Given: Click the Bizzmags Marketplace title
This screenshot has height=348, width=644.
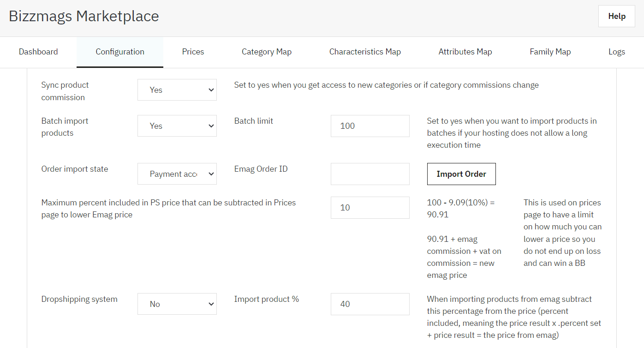Looking at the screenshot, I should 84,16.
